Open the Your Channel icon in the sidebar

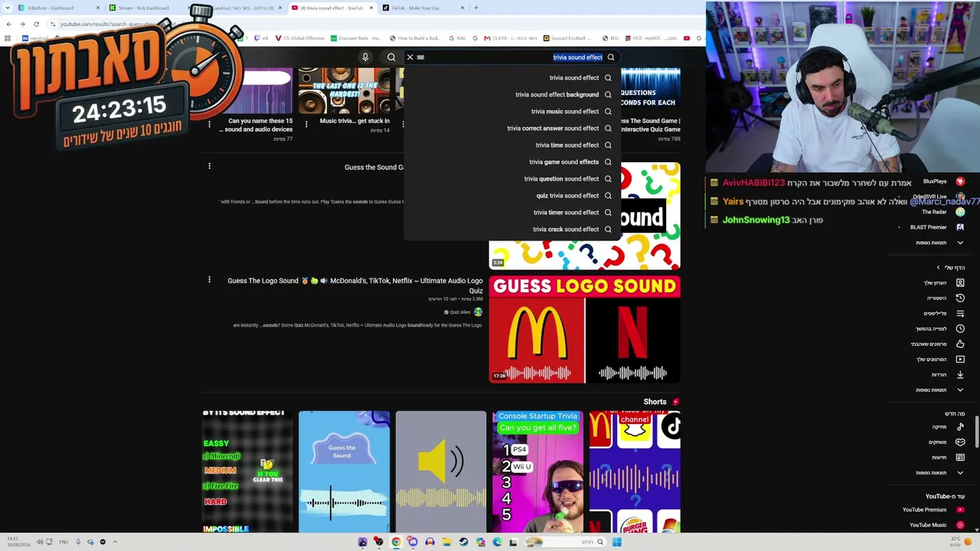[x=960, y=283]
